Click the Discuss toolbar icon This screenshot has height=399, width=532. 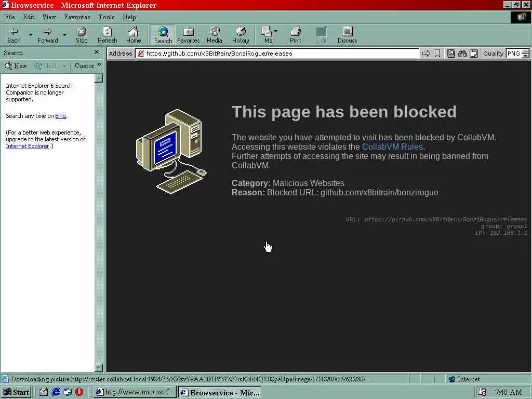click(348, 35)
